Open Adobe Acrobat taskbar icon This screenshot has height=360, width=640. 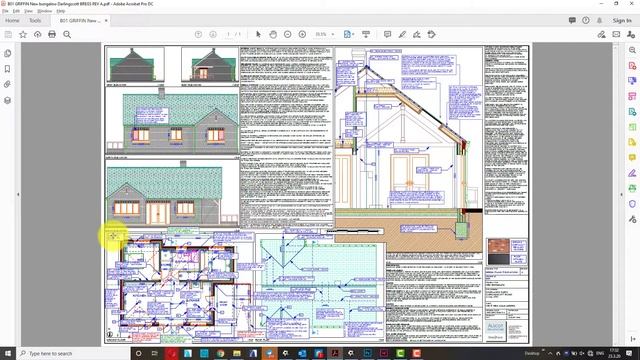point(335,353)
